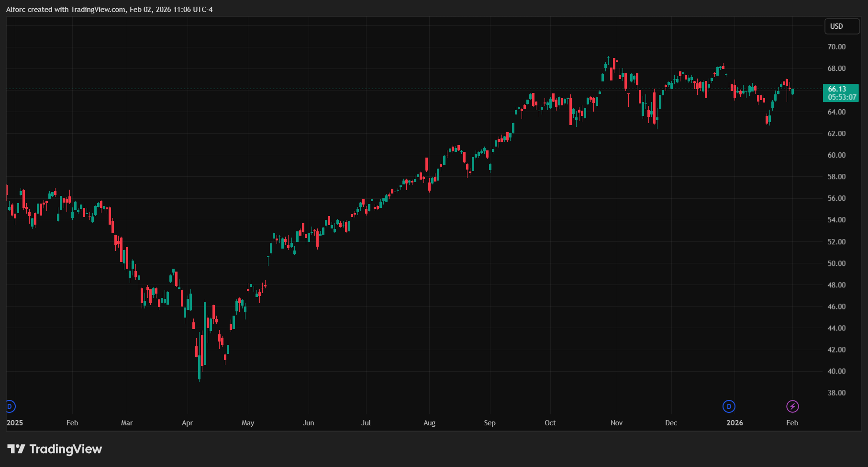Click the Oct time axis label
Screen dimensions: 868x467
pyautogui.click(x=550, y=423)
